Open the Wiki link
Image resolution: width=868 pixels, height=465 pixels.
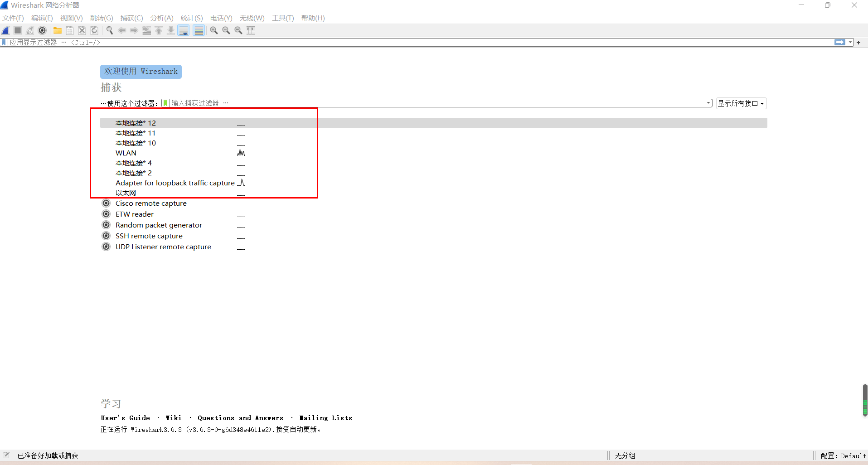[174, 418]
